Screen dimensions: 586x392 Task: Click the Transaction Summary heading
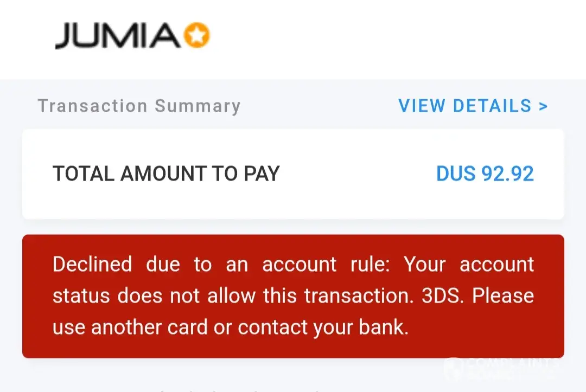tap(139, 106)
